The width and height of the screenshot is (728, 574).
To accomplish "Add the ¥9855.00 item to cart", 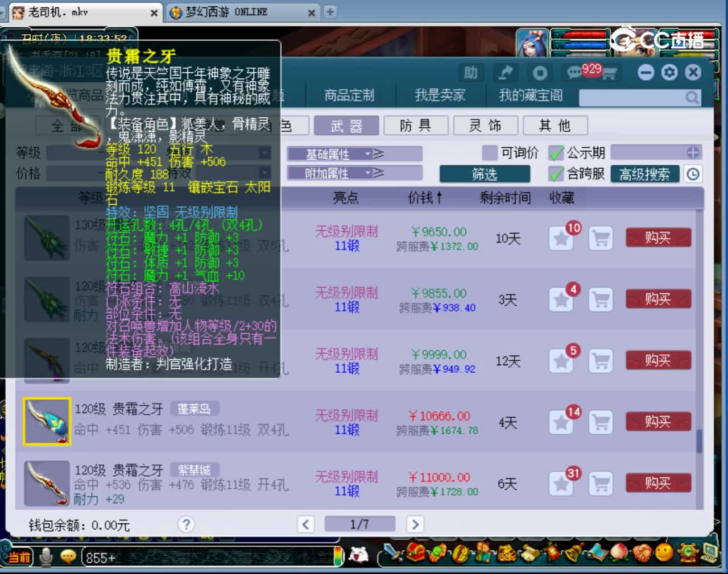I will 601,300.
